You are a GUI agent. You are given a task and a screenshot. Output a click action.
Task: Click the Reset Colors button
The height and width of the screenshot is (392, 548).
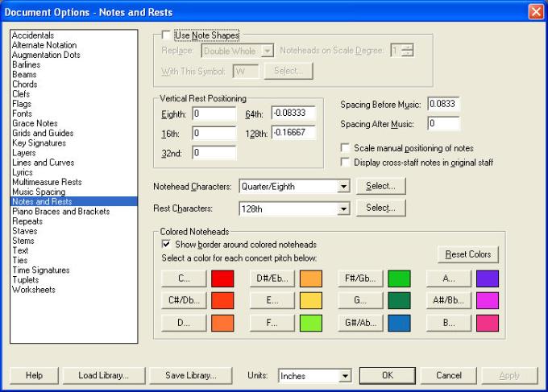468,254
